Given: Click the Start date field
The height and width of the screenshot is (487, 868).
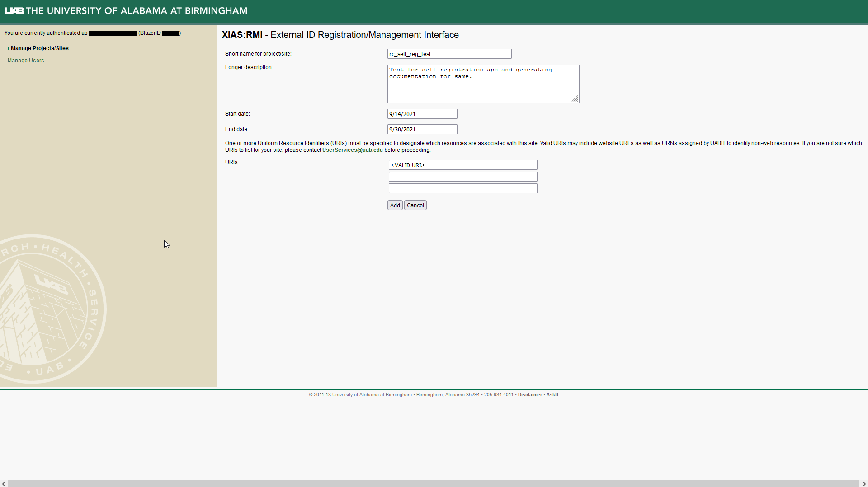Looking at the screenshot, I should tap(422, 114).
